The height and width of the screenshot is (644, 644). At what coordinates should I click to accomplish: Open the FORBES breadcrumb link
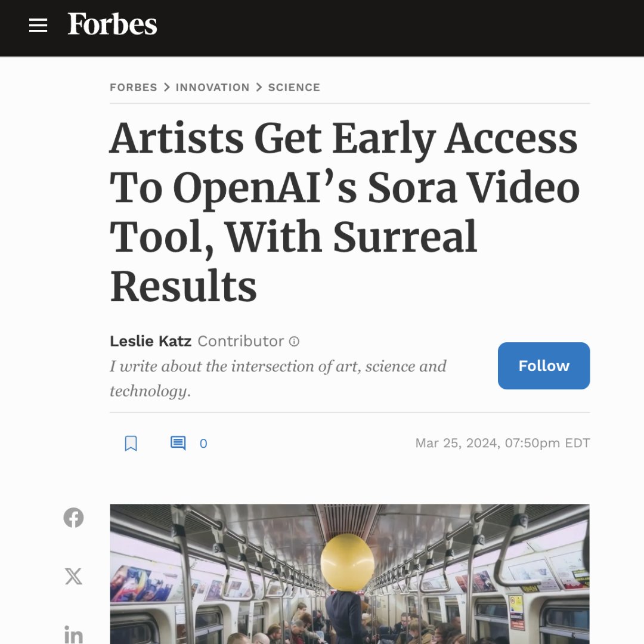pos(134,88)
